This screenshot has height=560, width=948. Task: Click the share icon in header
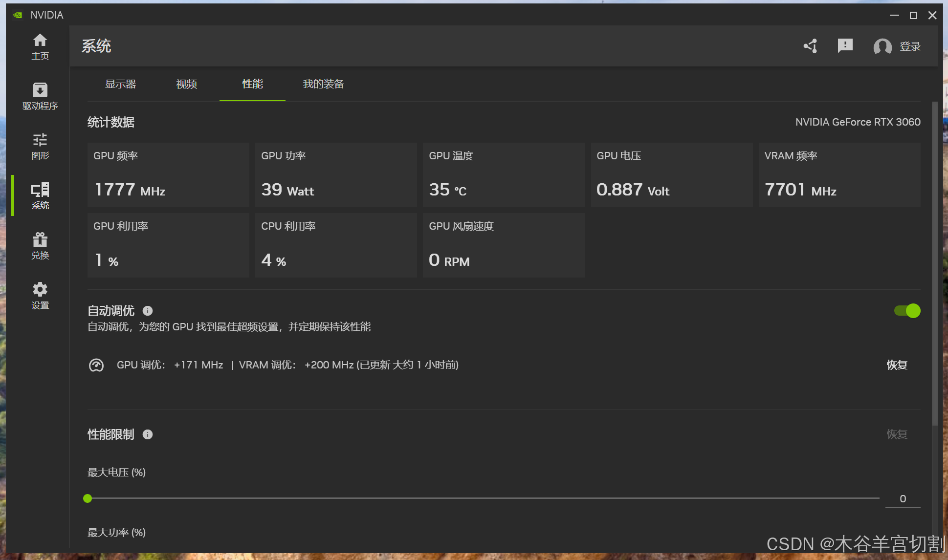811,46
